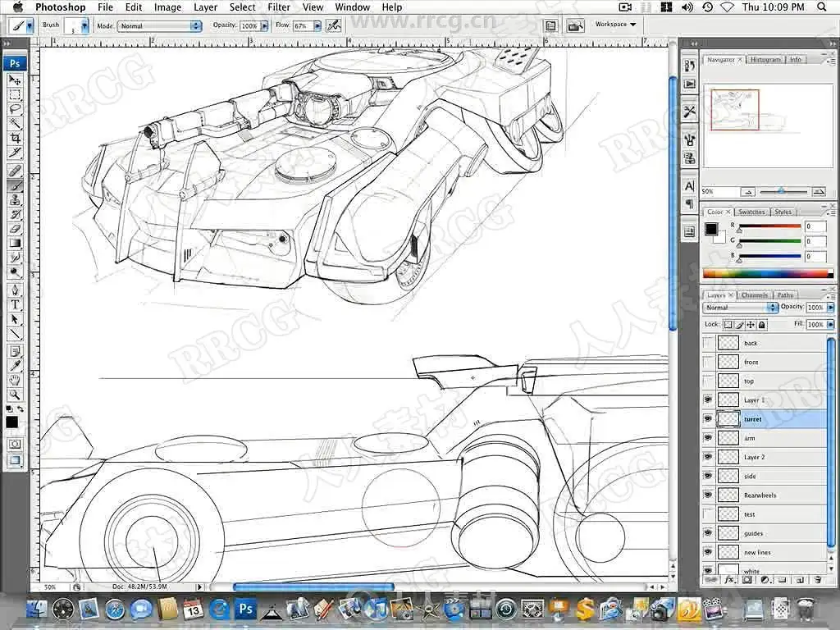Open the Workspace dropdown

coord(615,25)
